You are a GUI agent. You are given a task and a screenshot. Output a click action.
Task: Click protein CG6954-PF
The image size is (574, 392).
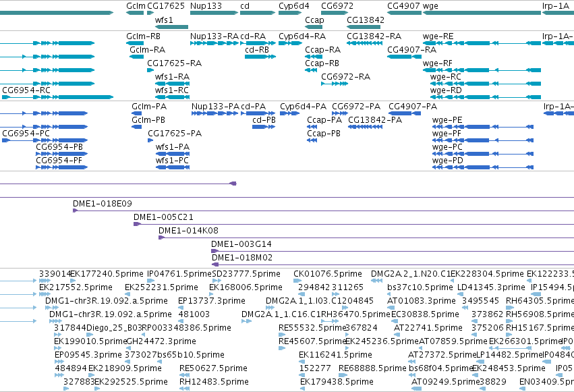59,161
